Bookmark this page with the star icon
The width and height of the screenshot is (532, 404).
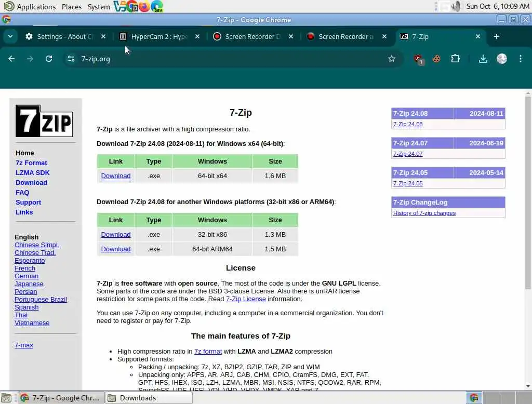(392, 59)
